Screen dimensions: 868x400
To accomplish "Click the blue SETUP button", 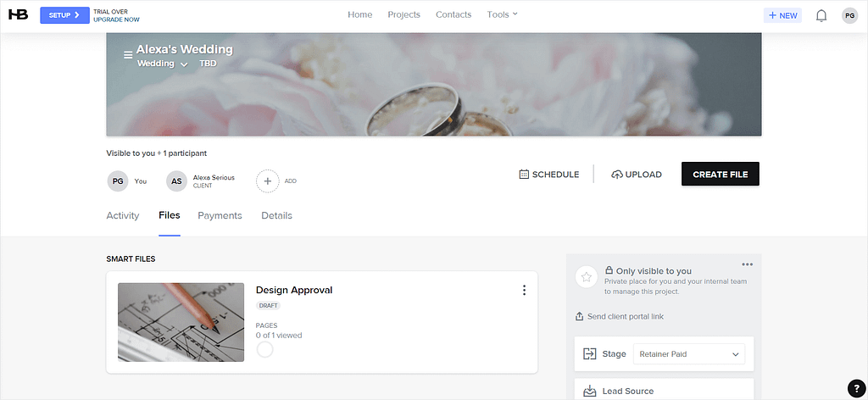I will pos(64,15).
